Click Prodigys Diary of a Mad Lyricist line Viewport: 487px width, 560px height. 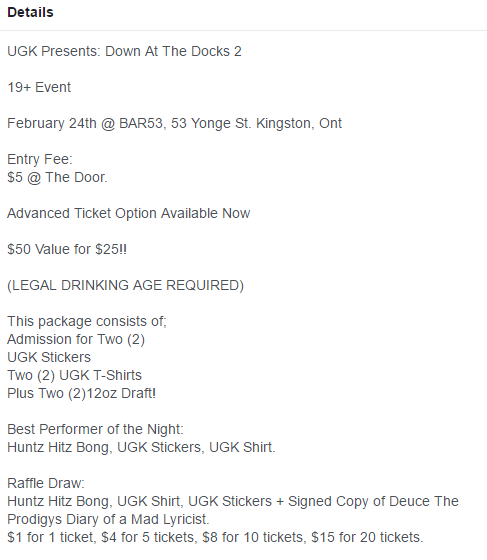(x=108, y=520)
